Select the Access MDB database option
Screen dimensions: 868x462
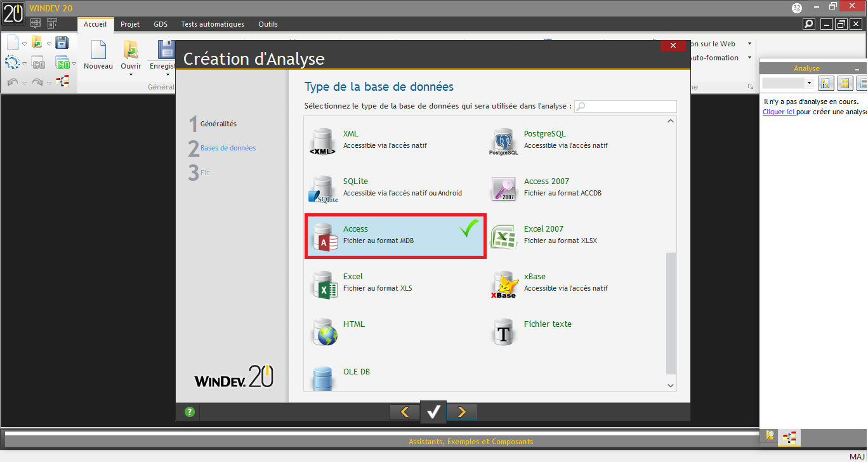point(395,237)
